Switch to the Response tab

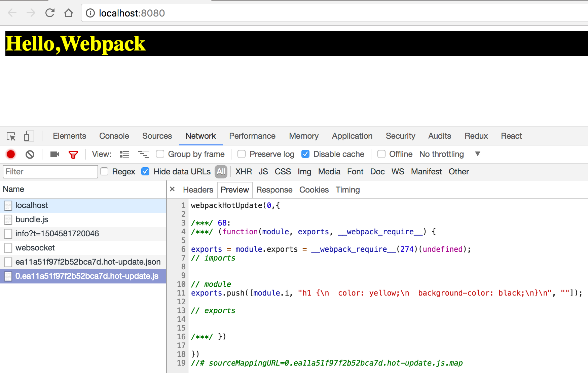274,190
